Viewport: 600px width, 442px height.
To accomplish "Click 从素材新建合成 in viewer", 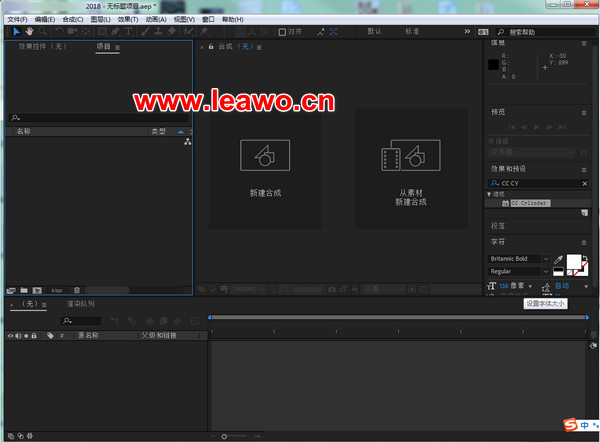I will click(411, 169).
